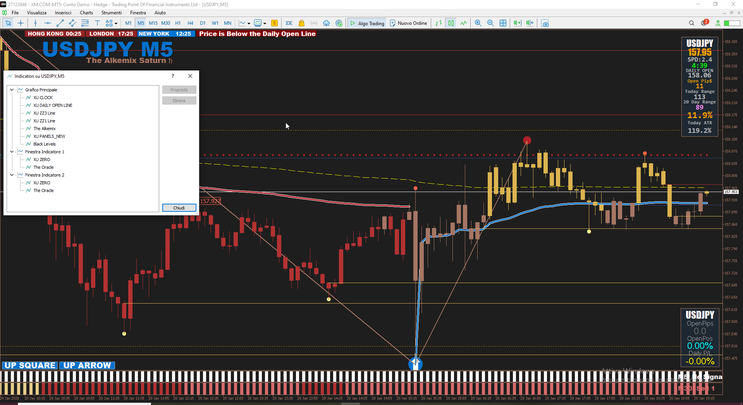This screenshot has height=405, width=743.
Task: Toggle chart auto scroll icon
Action: click(517, 23)
